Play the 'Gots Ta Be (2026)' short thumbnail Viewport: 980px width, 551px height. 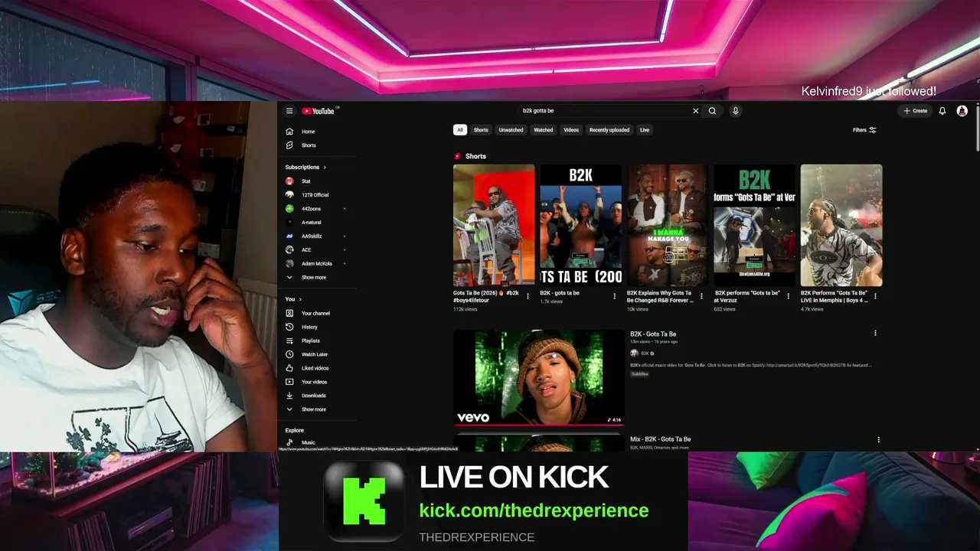494,225
